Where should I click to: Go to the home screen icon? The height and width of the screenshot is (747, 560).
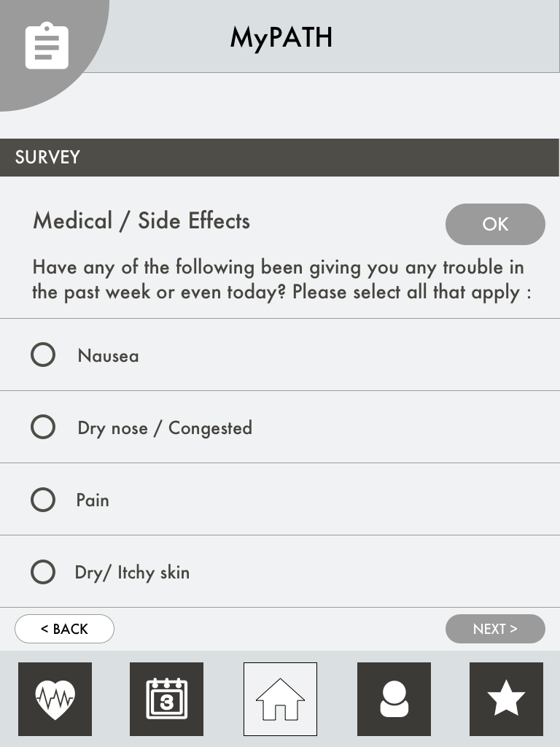point(280,699)
